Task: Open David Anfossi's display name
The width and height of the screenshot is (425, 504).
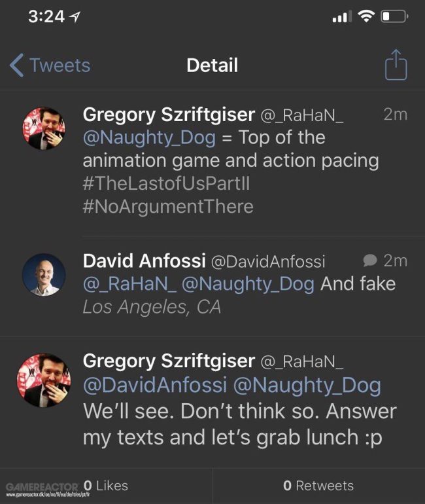Action: click(144, 261)
